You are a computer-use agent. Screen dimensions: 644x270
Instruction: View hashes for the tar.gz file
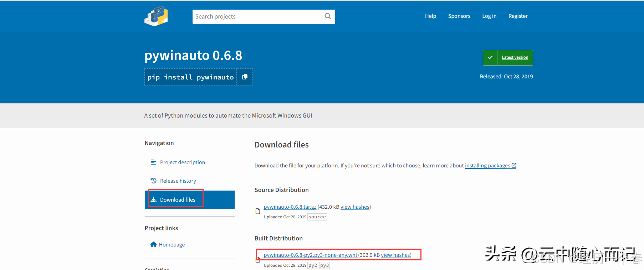tap(355, 207)
